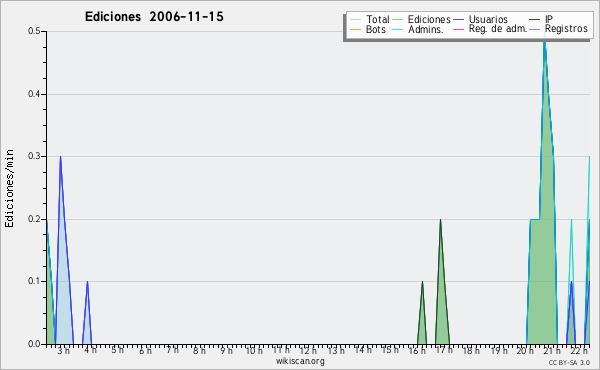This screenshot has width=600, height=370.
Task: Click the "15 h" x-axis label
Action: 390,350
